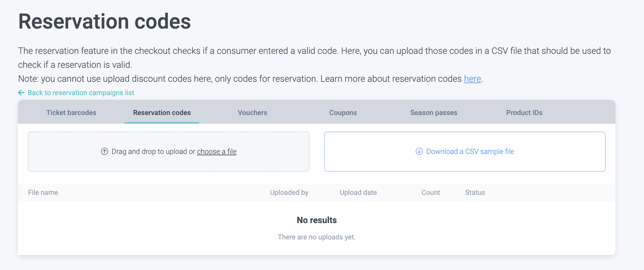Click the back arrow icon
This screenshot has width=644, height=270.
21,93
